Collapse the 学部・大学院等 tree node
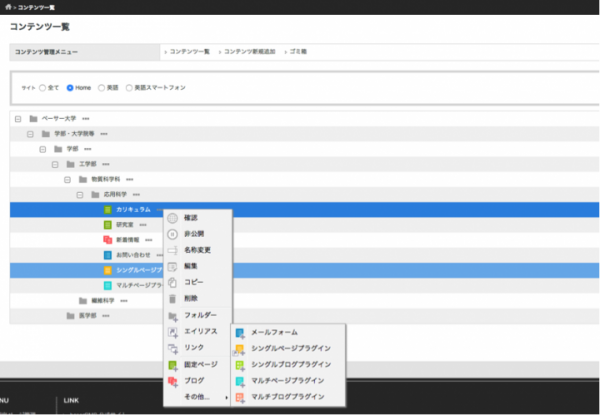This screenshot has width=600, height=415. point(30,134)
